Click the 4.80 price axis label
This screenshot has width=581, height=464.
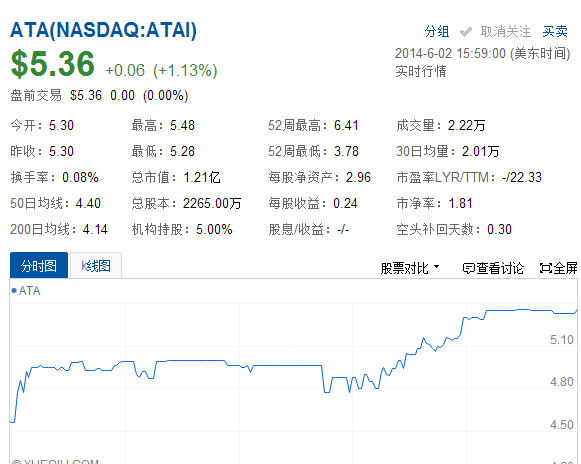point(561,382)
